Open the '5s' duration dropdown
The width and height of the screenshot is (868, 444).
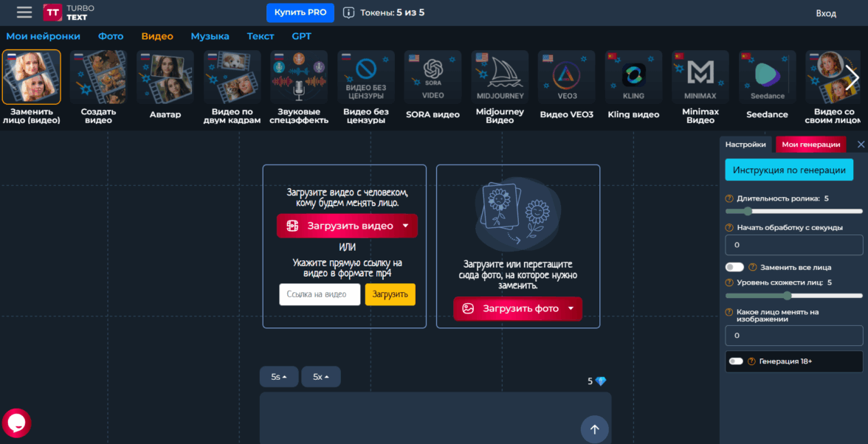[279, 377]
